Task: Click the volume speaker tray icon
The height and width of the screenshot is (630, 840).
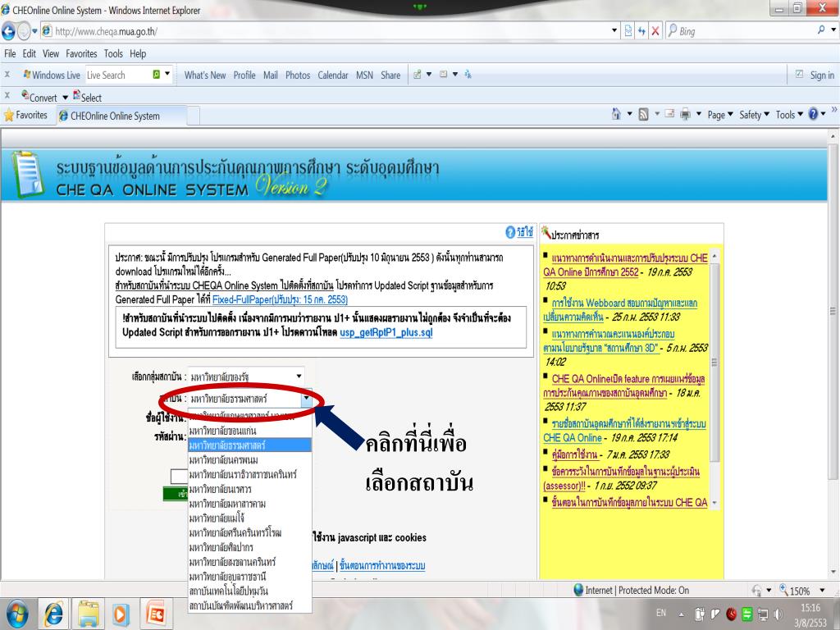Action: pos(778,614)
